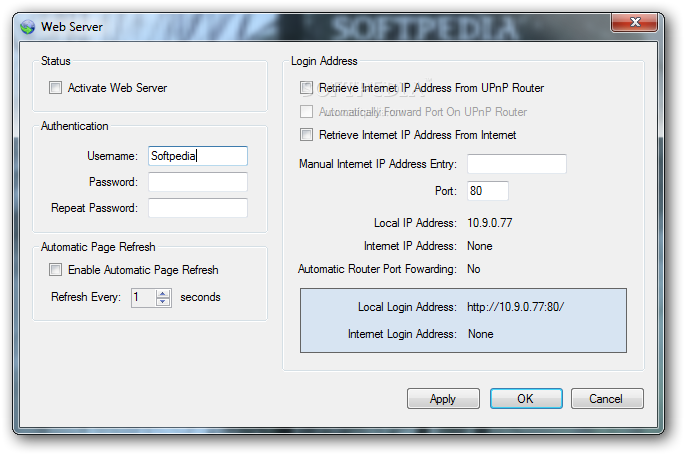The height and width of the screenshot is (455, 685).
Task: Close the Web Server window
Action: pyautogui.click(x=635, y=22)
